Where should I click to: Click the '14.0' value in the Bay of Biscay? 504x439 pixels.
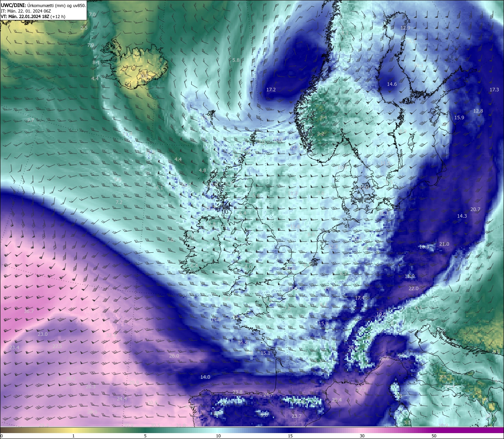click(205, 377)
